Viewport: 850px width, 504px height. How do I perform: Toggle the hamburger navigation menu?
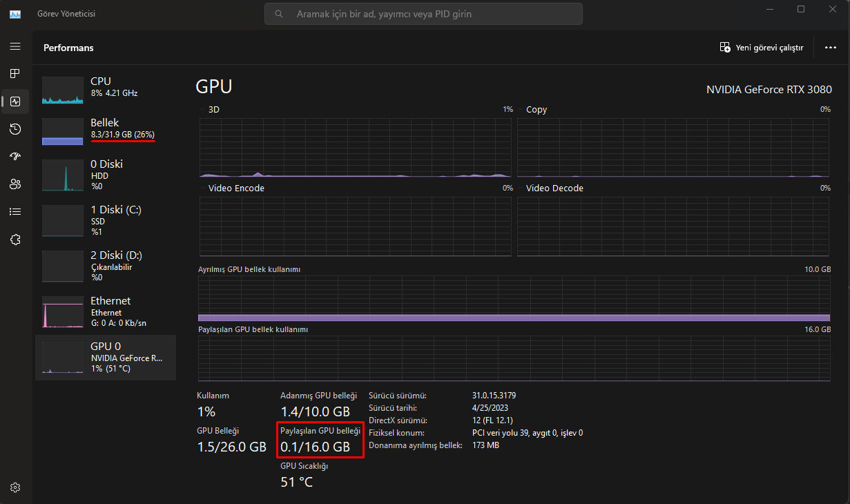point(15,46)
